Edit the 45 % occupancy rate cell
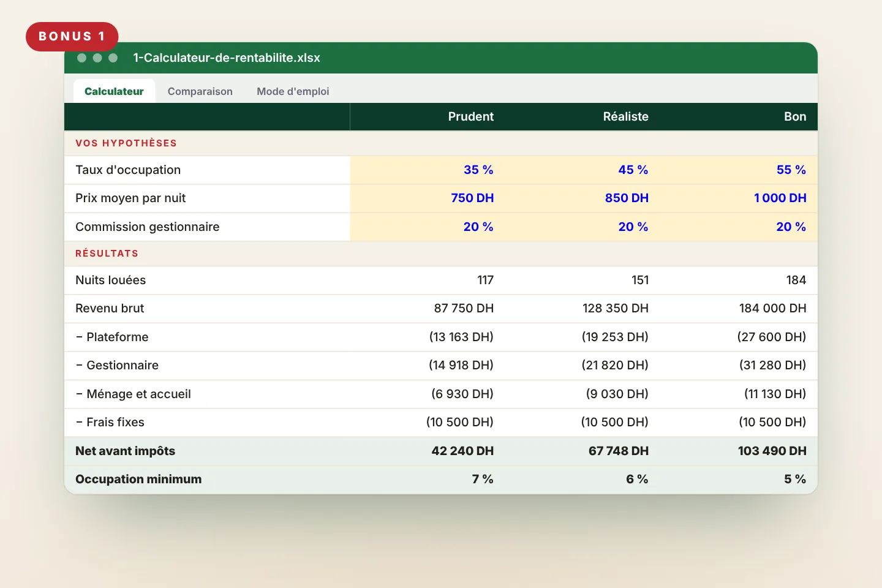 pyautogui.click(x=582, y=170)
